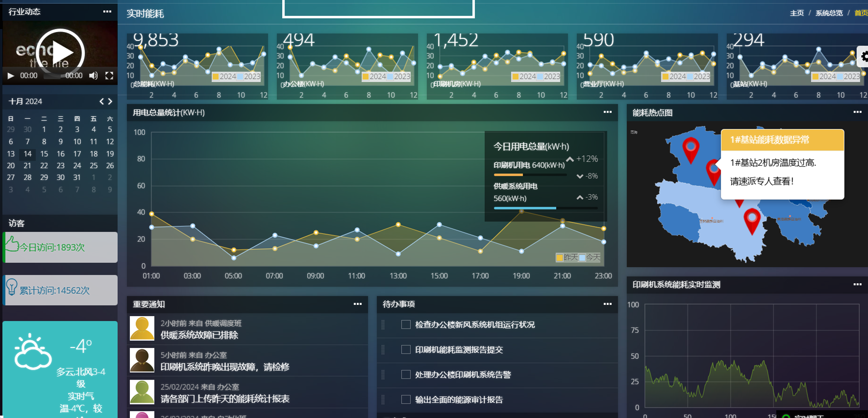Click the 系统总览 breadcrumb link
This screenshot has height=418, width=868.
pos(829,13)
